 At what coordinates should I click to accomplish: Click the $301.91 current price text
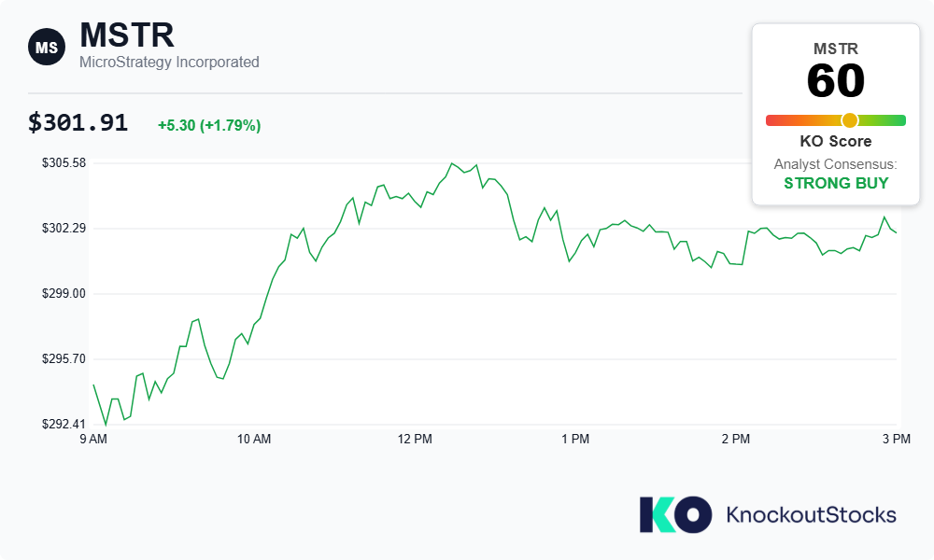point(78,121)
